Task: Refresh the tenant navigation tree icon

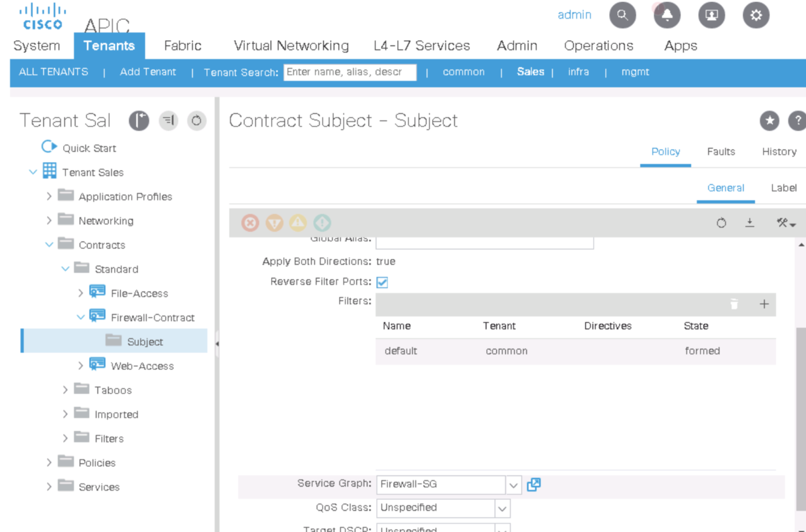Action: (x=196, y=121)
